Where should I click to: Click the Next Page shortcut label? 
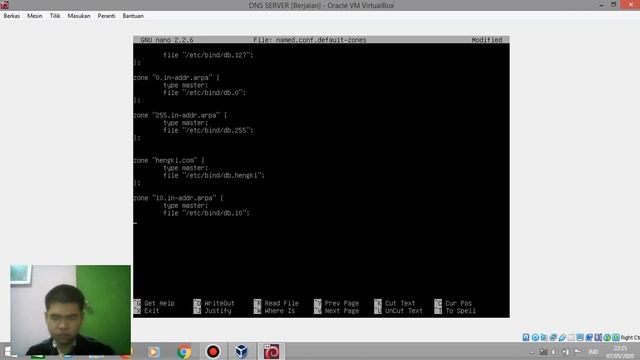[x=342, y=311]
